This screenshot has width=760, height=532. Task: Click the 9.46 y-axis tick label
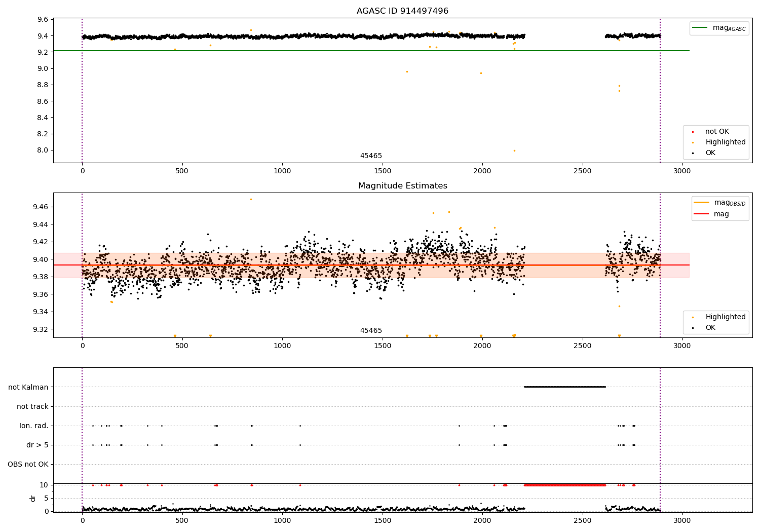41,207
